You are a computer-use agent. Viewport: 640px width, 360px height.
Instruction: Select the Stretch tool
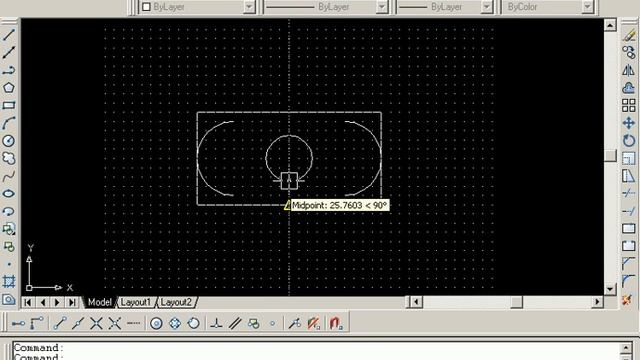629,176
